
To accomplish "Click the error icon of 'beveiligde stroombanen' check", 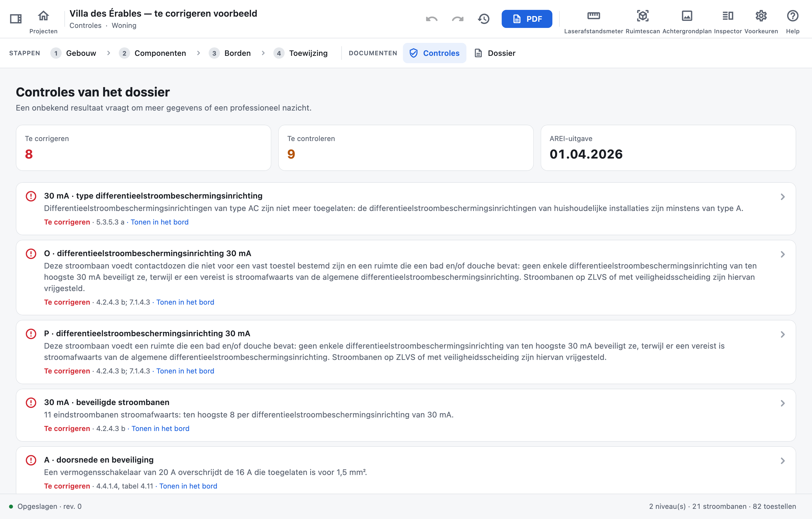I will [31, 403].
